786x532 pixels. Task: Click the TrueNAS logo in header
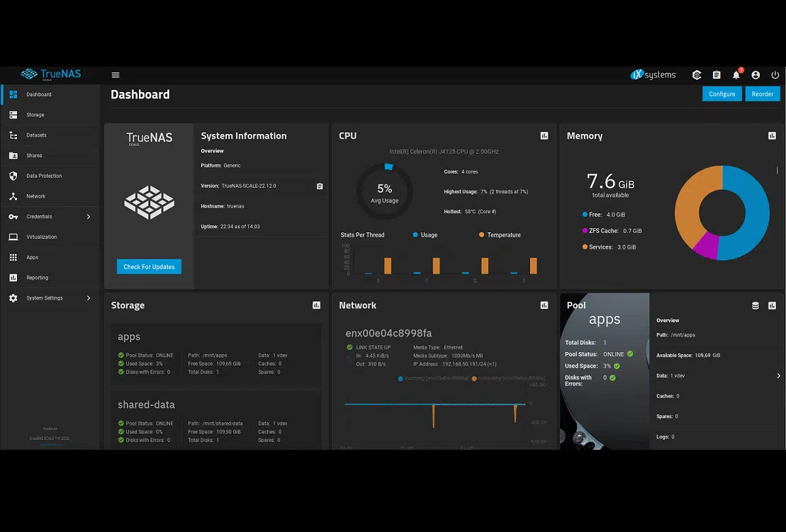(x=50, y=74)
